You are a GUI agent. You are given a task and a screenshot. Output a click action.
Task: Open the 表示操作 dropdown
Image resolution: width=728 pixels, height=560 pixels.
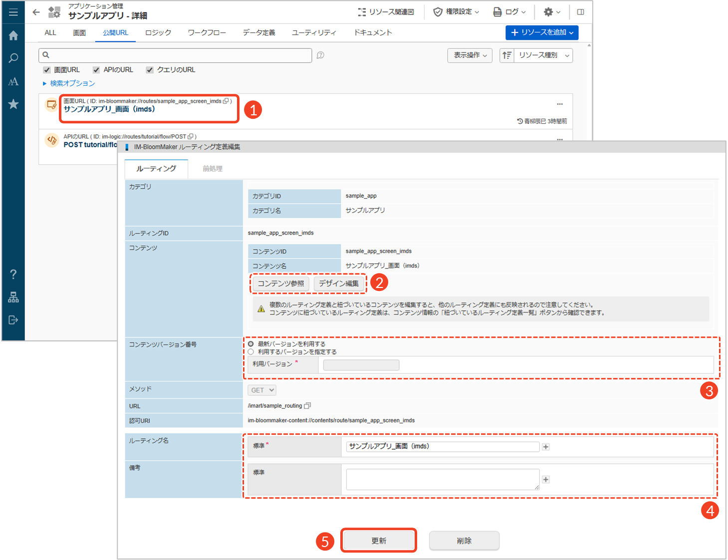[470, 55]
